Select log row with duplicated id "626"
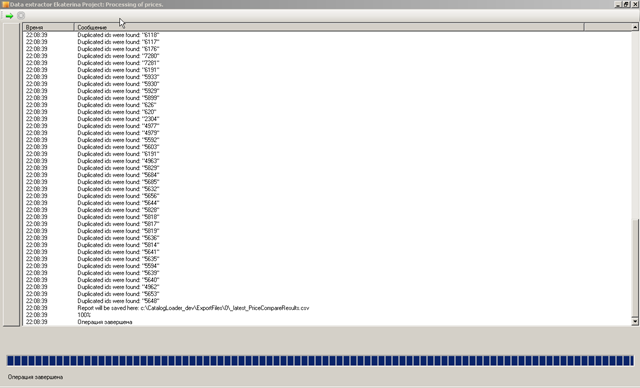Viewport: 640px width, 388px height. point(327,105)
